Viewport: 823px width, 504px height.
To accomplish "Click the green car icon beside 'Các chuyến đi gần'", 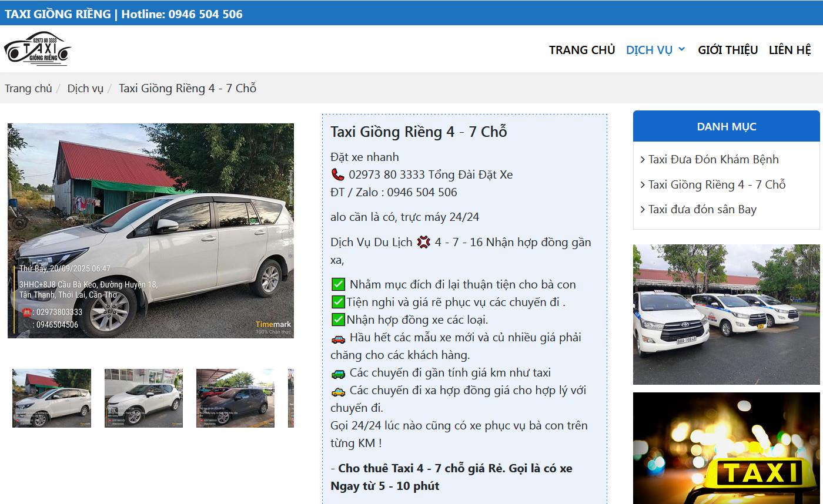I will (x=339, y=372).
